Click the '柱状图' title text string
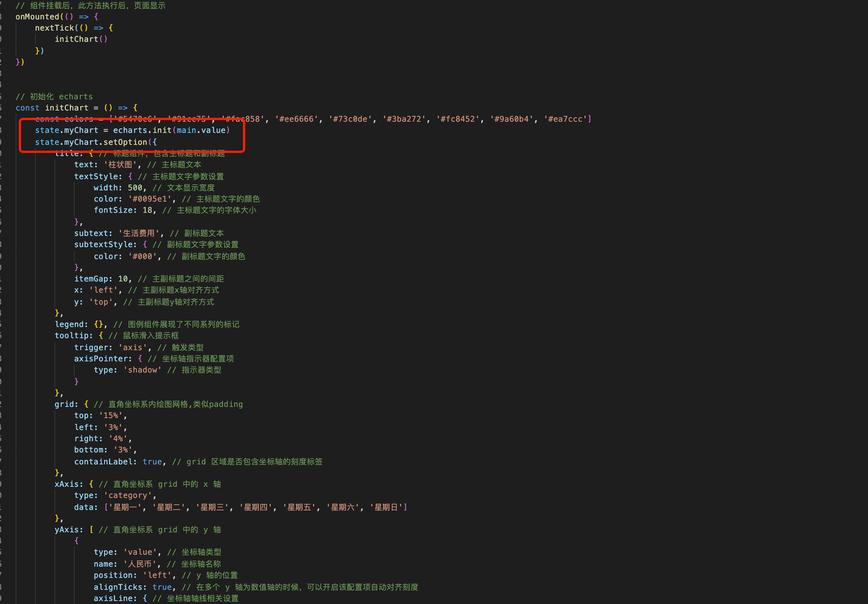Image resolution: width=868 pixels, height=604 pixels. [120, 165]
